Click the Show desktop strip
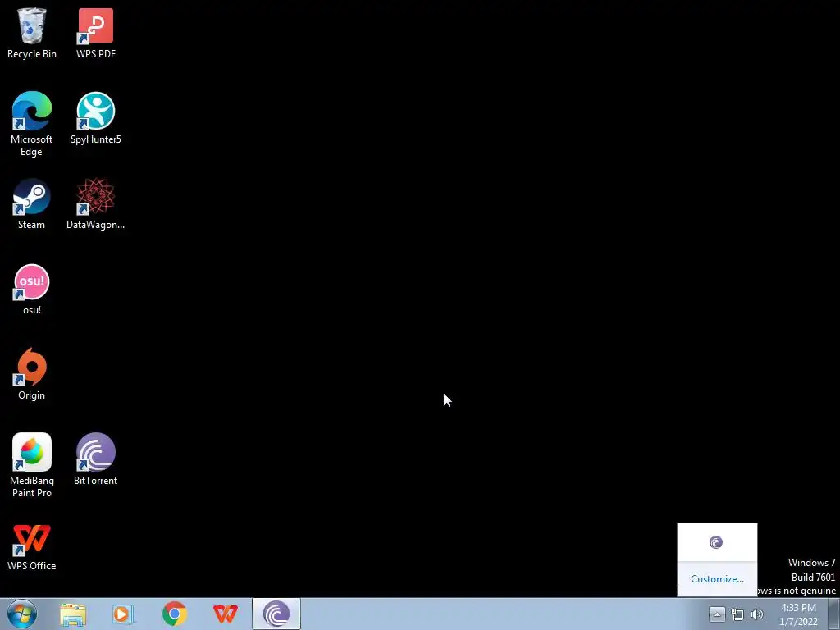 pos(834,614)
